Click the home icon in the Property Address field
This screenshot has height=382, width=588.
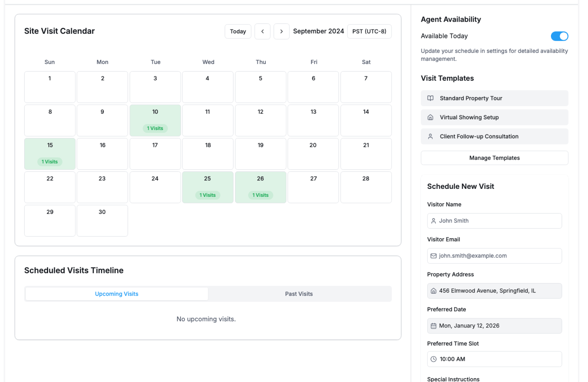(433, 291)
